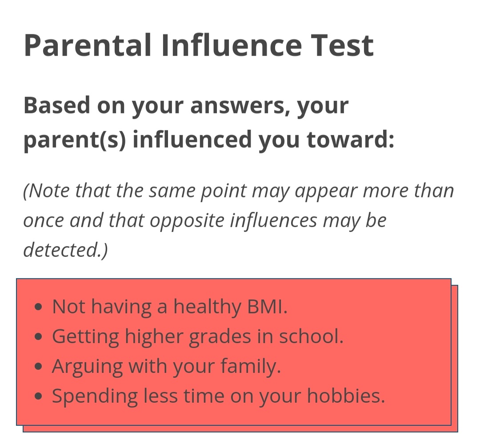
Task: Select the 'Based on your answers' subheading
Action: pyautogui.click(x=209, y=123)
